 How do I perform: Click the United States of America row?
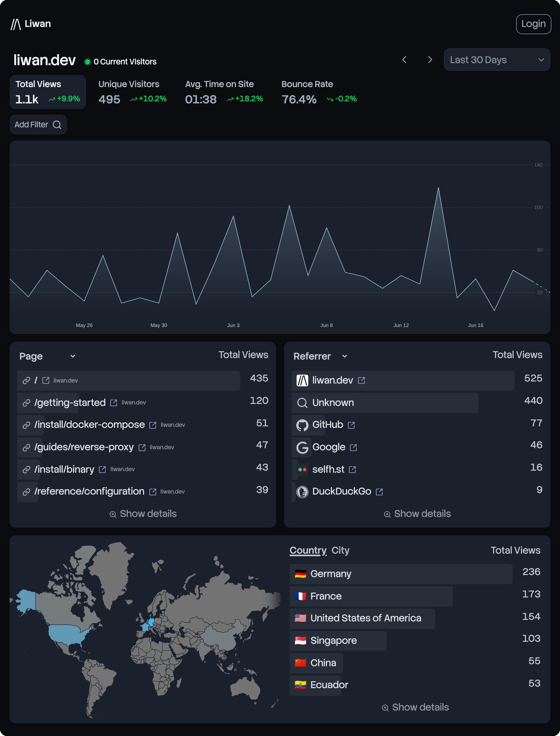[415, 618]
